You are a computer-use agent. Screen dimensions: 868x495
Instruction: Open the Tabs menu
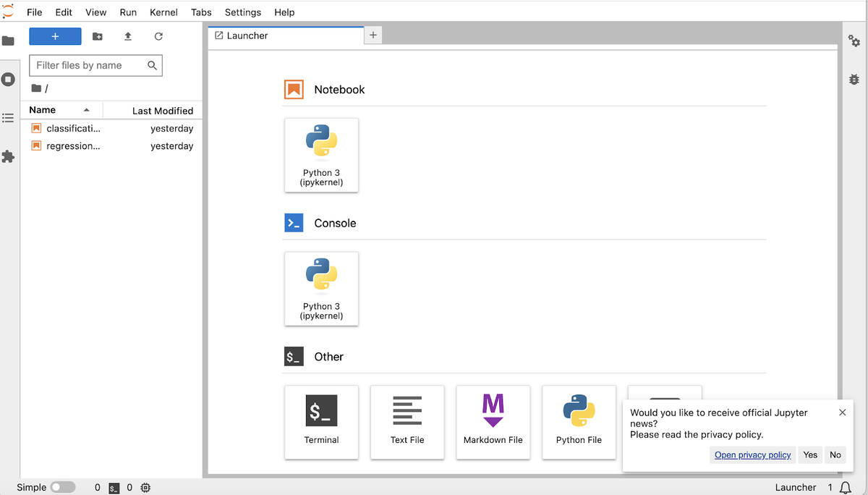click(x=201, y=12)
